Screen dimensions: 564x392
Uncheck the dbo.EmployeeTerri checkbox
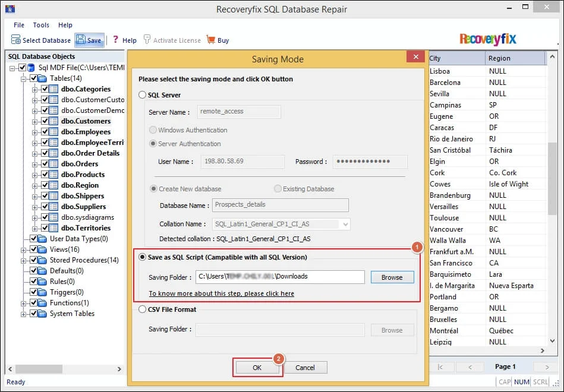click(45, 143)
